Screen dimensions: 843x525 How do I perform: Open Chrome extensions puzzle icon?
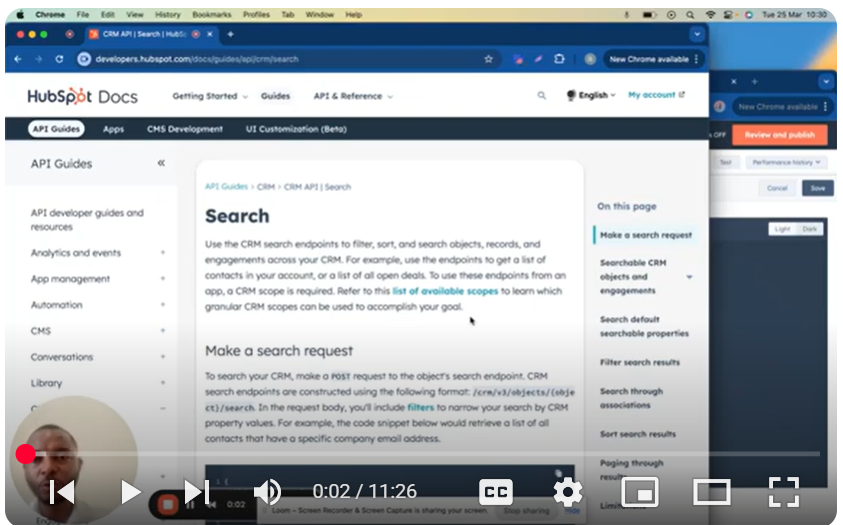559,59
